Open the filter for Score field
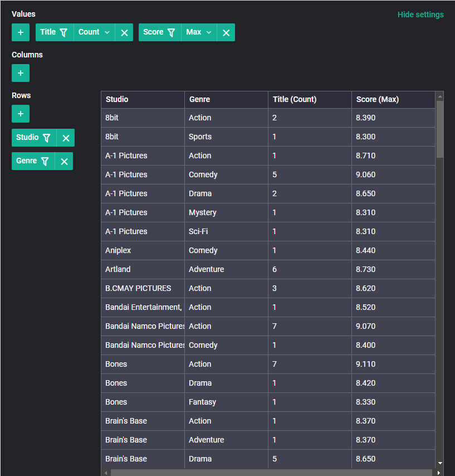Screen dimensions: 455x476 172,32
